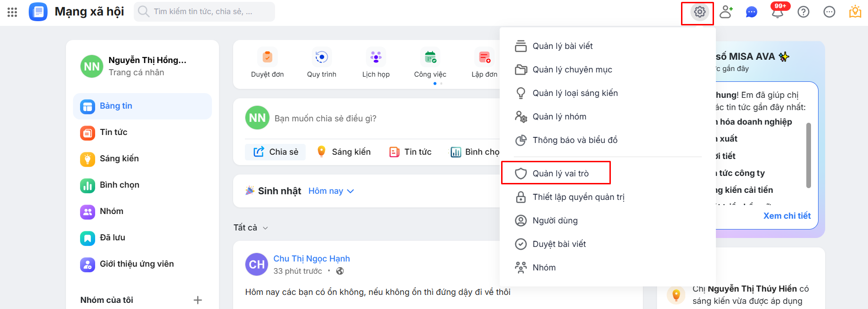Image resolution: width=868 pixels, height=309 pixels.
Task: Open the Quy trình shortcut
Action: pyautogui.click(x=322, y=63)
